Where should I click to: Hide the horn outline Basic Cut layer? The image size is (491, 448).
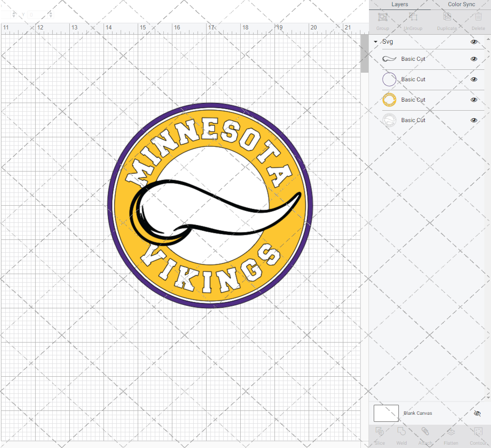pyautogui.click(x=474, y=59)
